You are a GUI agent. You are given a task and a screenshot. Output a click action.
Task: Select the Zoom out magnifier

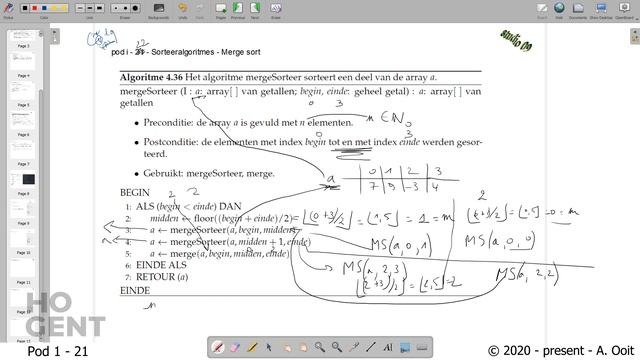point(337,347)
